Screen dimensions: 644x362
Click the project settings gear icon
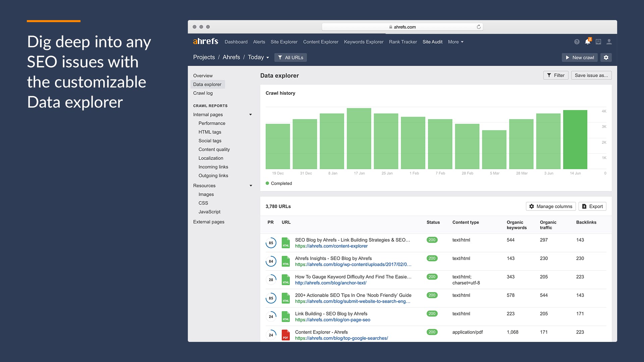(606, 58)
